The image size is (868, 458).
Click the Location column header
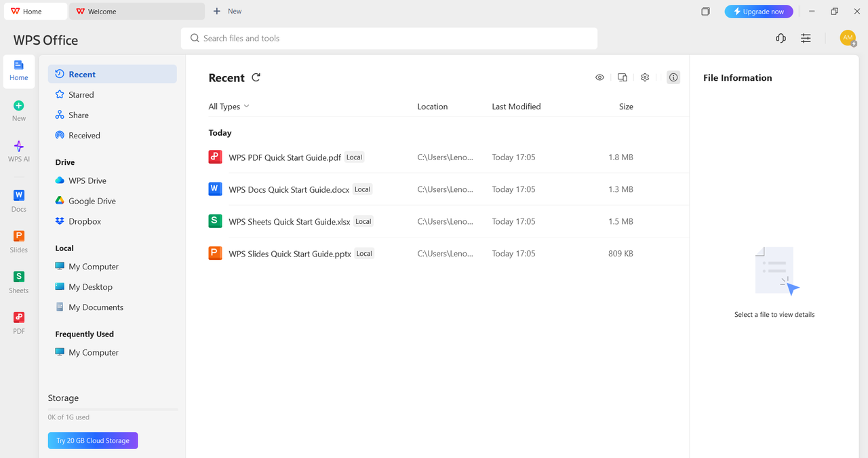tap(433, 107)
